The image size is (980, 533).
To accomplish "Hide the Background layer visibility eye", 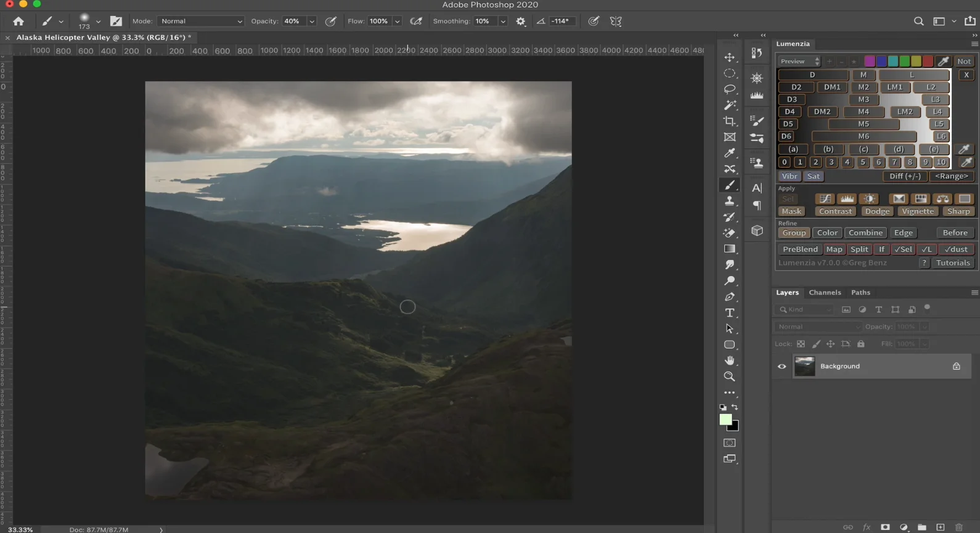I will click(782, 367).
